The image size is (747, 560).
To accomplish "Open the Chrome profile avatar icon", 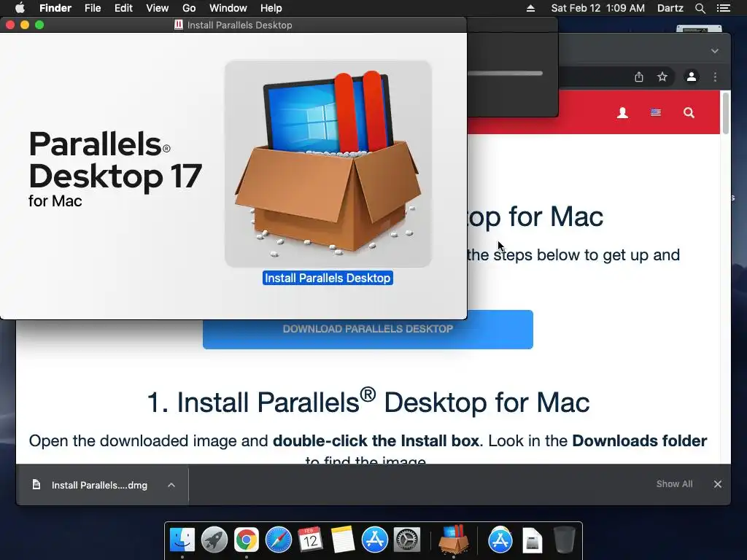I will (x=692, y=77).
